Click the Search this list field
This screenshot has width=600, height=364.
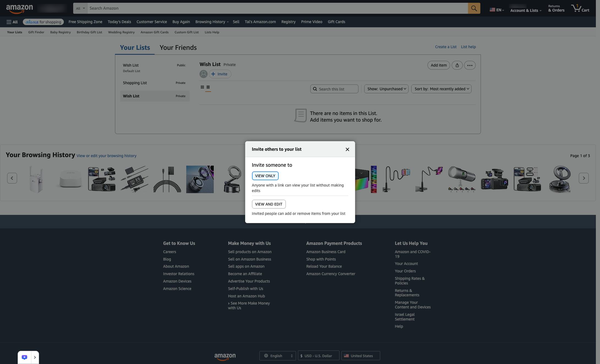click(x=334, y=89)
